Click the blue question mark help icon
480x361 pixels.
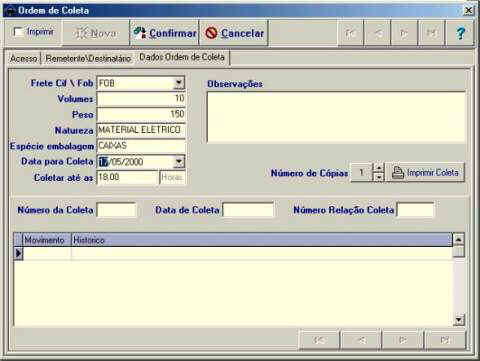[460, 33]
